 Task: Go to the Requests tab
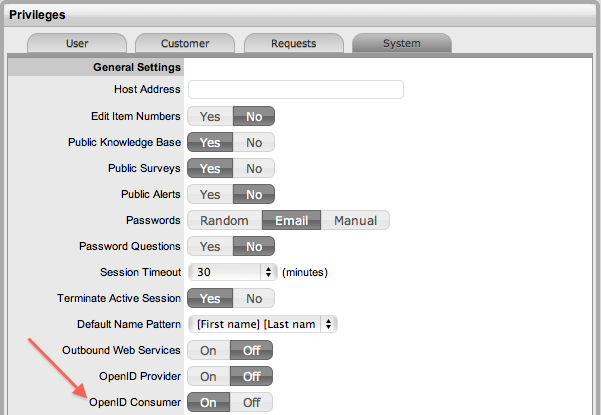coord(293,44)
